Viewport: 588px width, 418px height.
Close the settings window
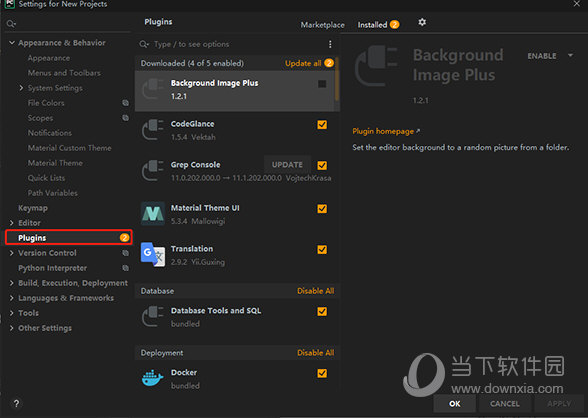pos(576,4)
